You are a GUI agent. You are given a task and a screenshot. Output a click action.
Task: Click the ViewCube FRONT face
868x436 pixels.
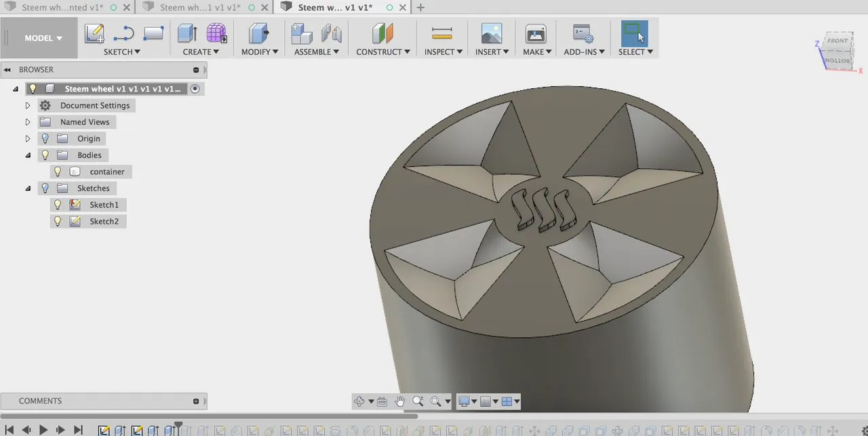coord(837,41)
